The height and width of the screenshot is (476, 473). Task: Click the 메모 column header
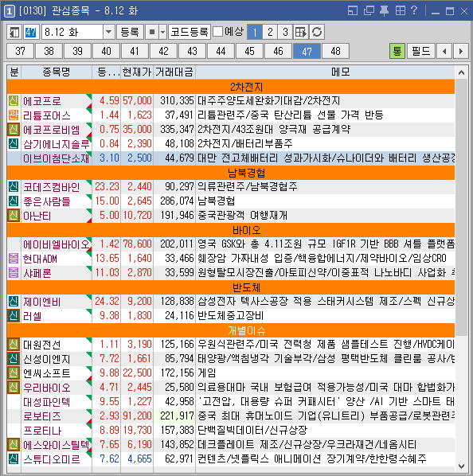[x=325, y=72]
